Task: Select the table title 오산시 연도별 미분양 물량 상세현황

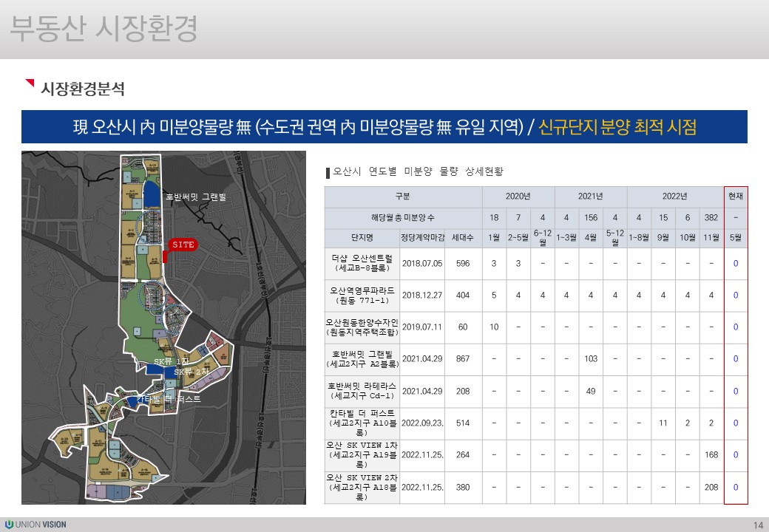Action: point(418,171)
